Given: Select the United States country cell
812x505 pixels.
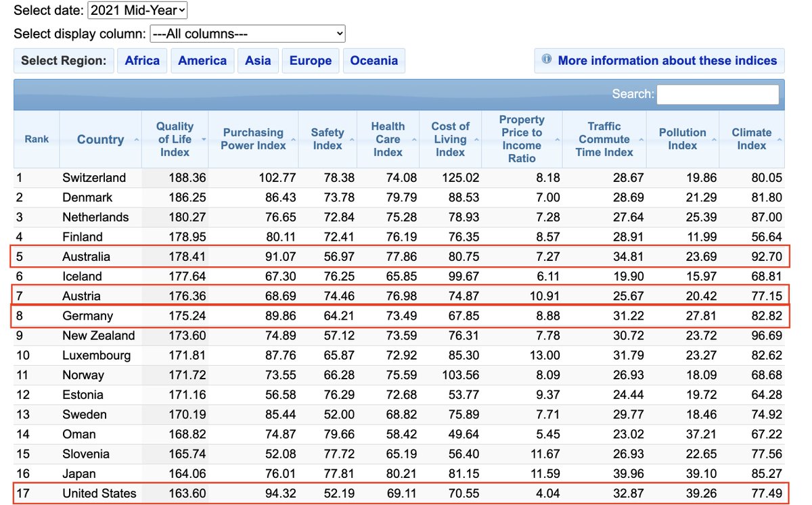Looking at the screenshot, I should (99, 493).
